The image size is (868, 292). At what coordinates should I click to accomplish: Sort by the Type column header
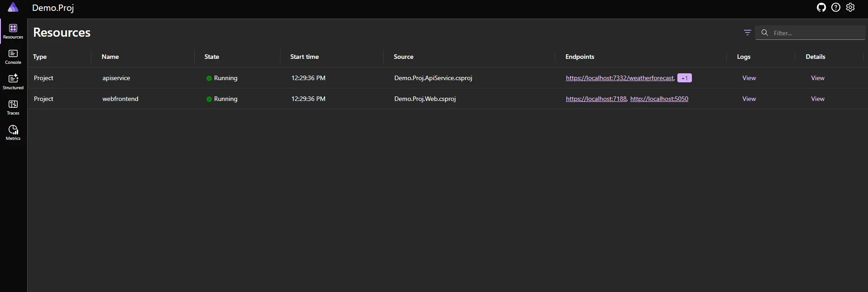(40, 57)
